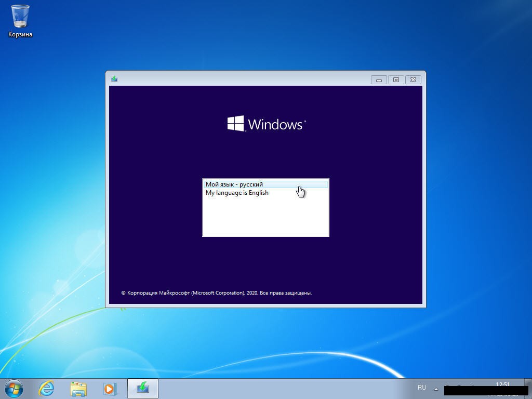Minimize the Windows setup window
The image size is (532, 399).
[379, 79]
